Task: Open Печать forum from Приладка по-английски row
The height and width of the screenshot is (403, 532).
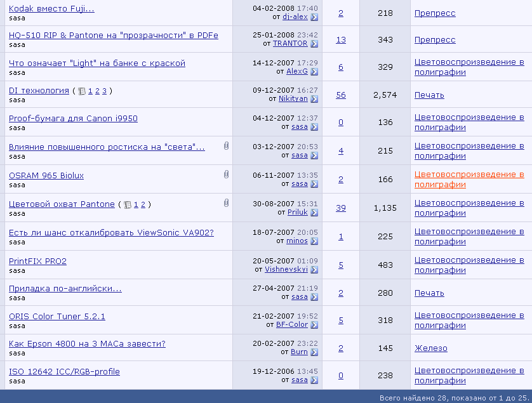Action: 429,293
